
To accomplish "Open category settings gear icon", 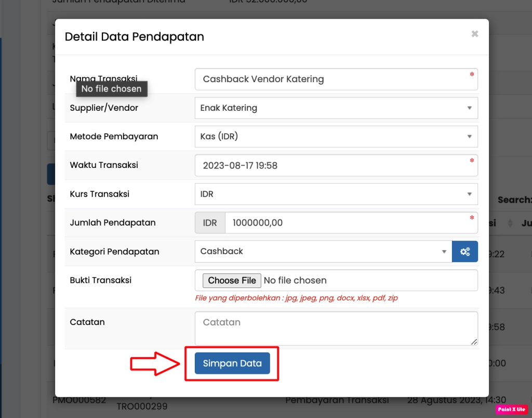I will (464, 252).
